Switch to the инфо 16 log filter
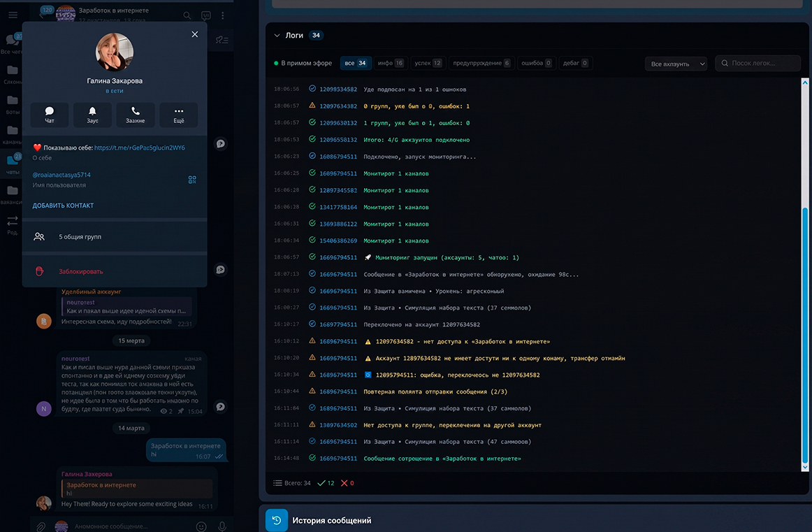Image resolution: width=812 pixels, height=532 pixels. [391, 63]
